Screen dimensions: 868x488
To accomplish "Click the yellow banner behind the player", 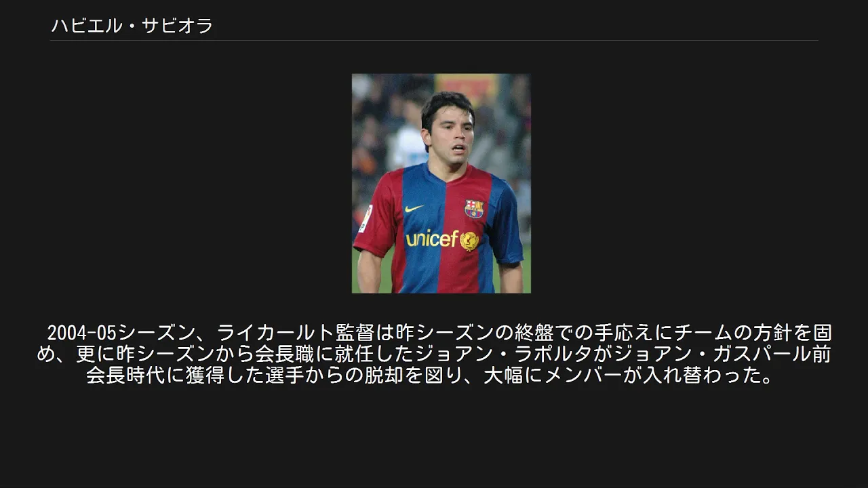I will pos(467,88).
